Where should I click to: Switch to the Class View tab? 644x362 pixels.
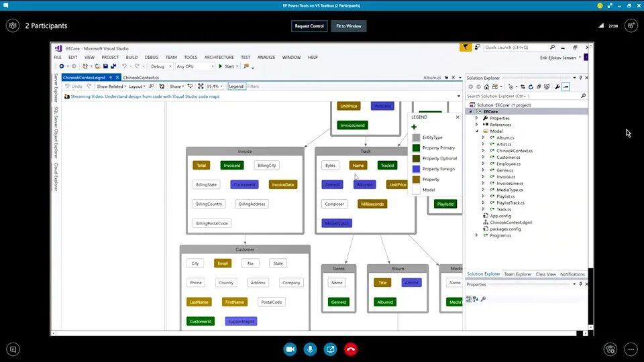click(x=546, y=274)
